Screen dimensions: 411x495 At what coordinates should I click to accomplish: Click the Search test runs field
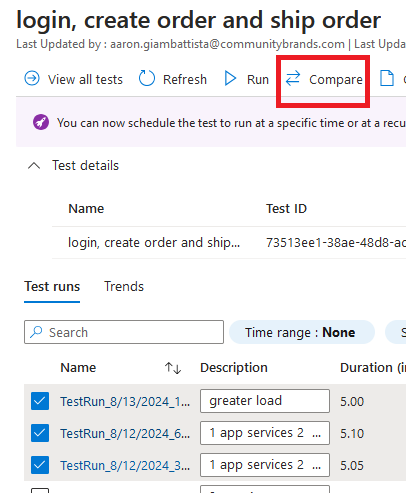[124, 332]
